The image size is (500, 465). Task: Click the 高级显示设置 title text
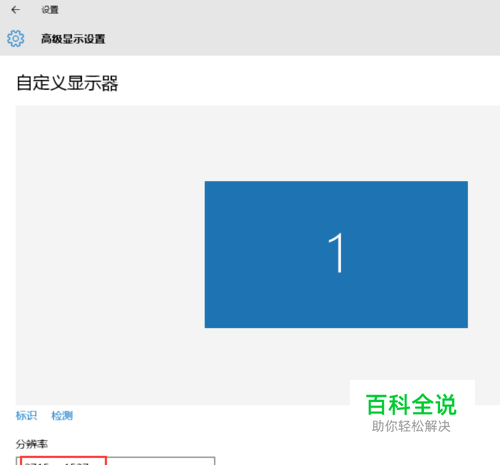pos(73,39)
